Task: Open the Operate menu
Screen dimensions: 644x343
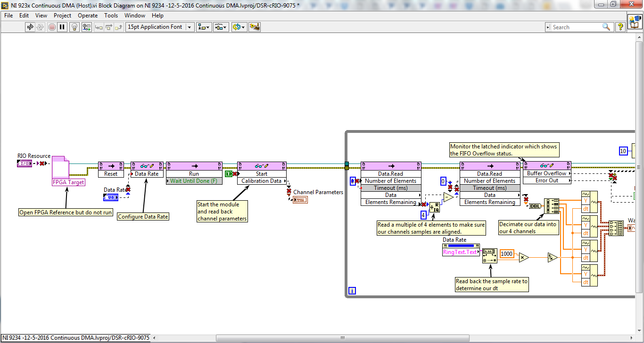Action: click(88, 16)
